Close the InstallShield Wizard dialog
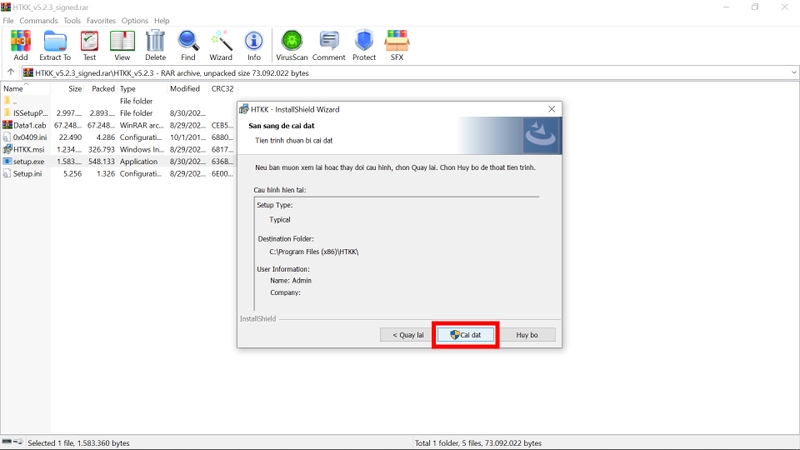 [552, 109]
